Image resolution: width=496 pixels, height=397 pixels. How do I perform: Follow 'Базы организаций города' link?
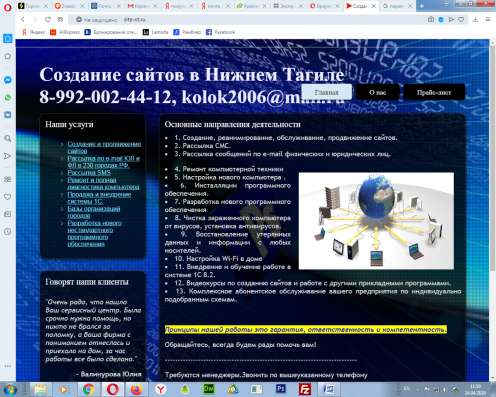[x=94, y=212]
